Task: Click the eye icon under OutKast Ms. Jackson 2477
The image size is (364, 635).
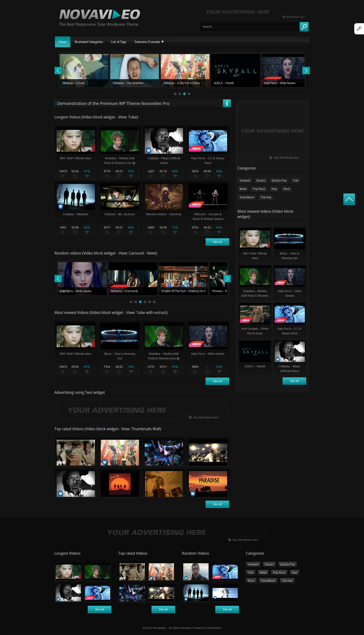Action: tap(107, 232)
